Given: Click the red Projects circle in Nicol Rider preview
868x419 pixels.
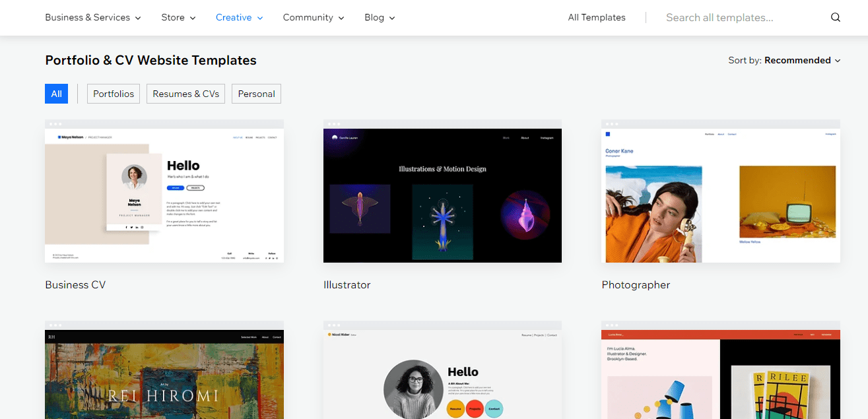Looking at the screenshot, I should point(475,408).
